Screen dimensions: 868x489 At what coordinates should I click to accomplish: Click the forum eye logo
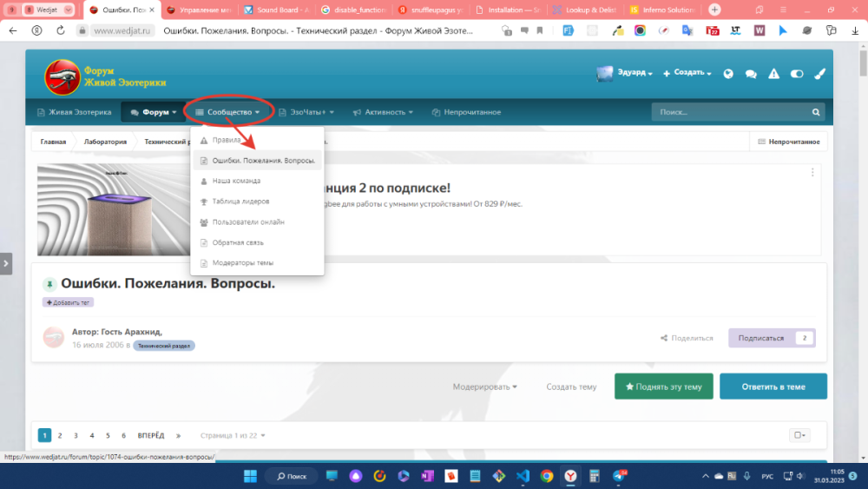tap(62, 76)
